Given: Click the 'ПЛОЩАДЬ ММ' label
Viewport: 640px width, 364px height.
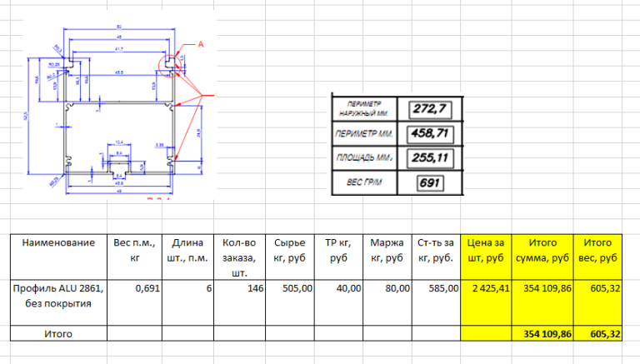Looking at the screenshot, I should click(x=364, y=158).
